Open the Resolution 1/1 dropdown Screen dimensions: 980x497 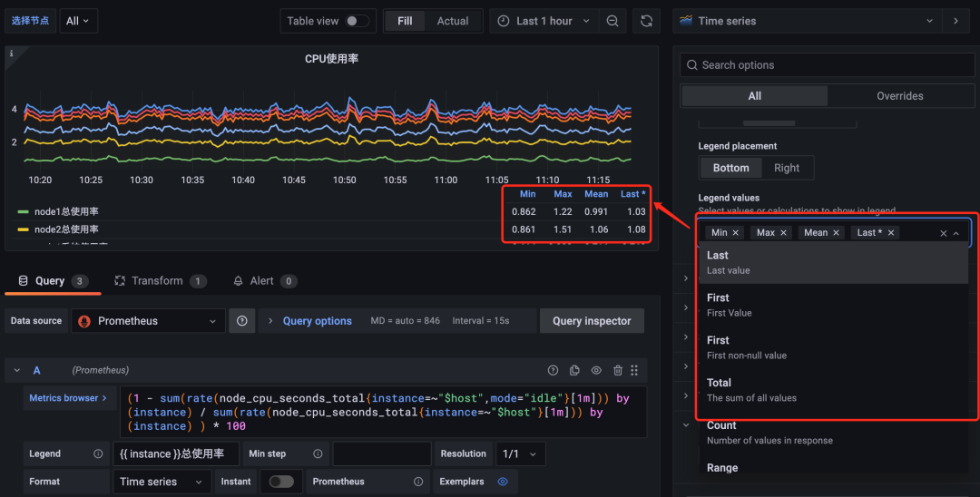(520, 453)
